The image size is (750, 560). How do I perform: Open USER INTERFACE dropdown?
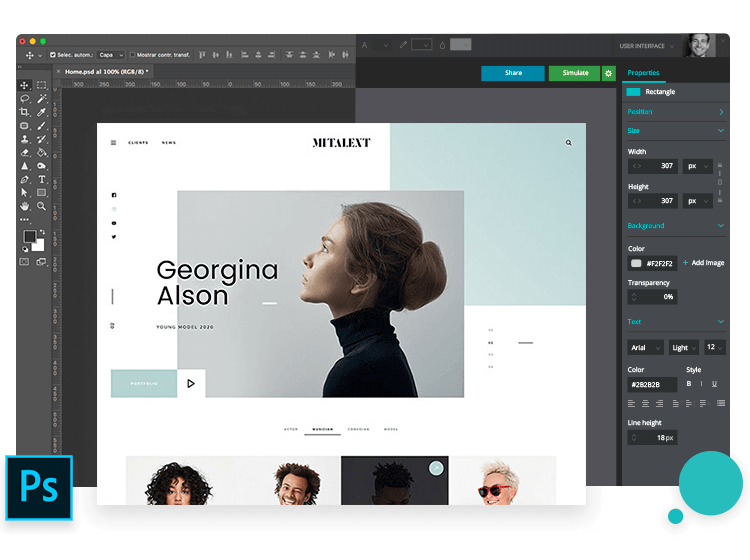point(647,46)
